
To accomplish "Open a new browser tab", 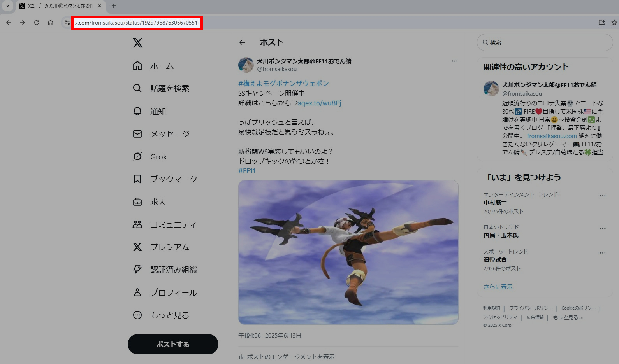I will (114, 6).
